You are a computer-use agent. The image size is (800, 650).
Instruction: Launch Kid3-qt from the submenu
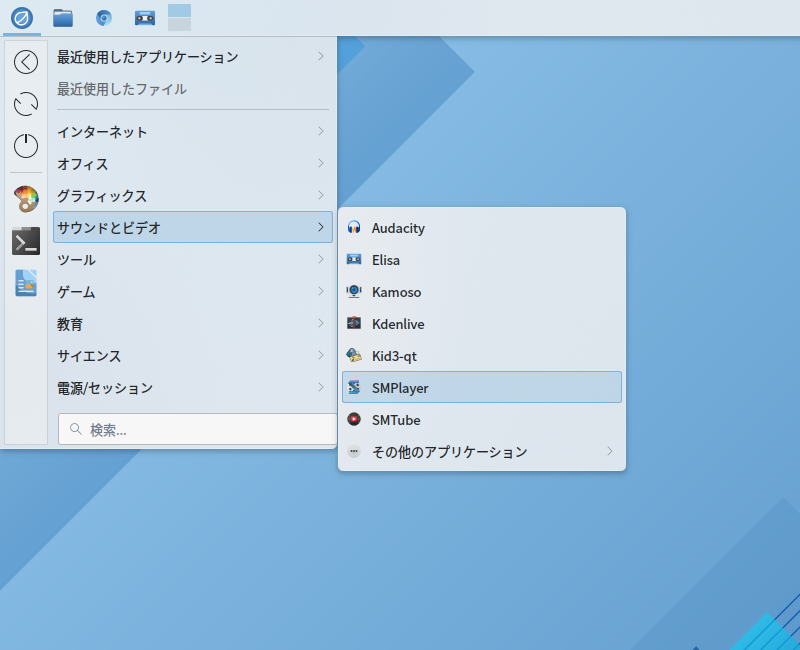[x=482, y=356]
